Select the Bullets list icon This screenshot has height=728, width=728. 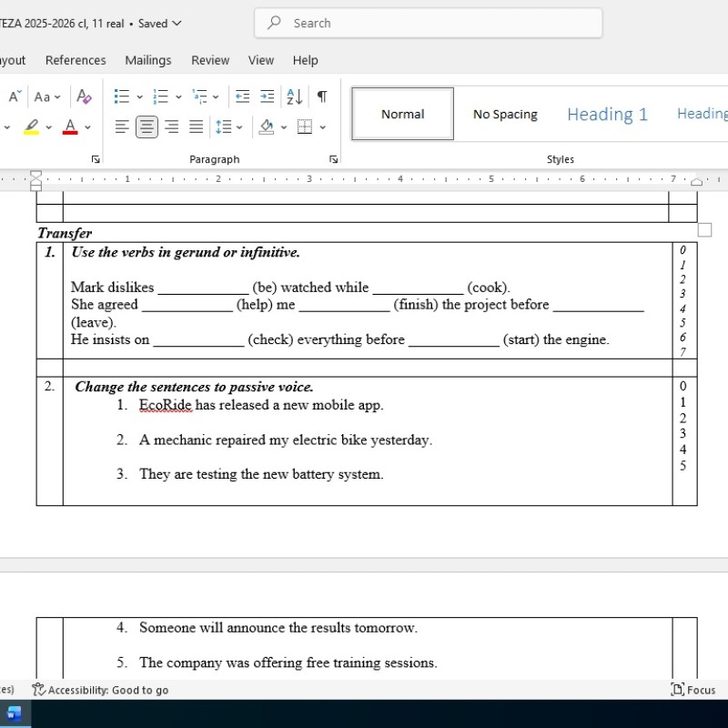coord(120,96)
